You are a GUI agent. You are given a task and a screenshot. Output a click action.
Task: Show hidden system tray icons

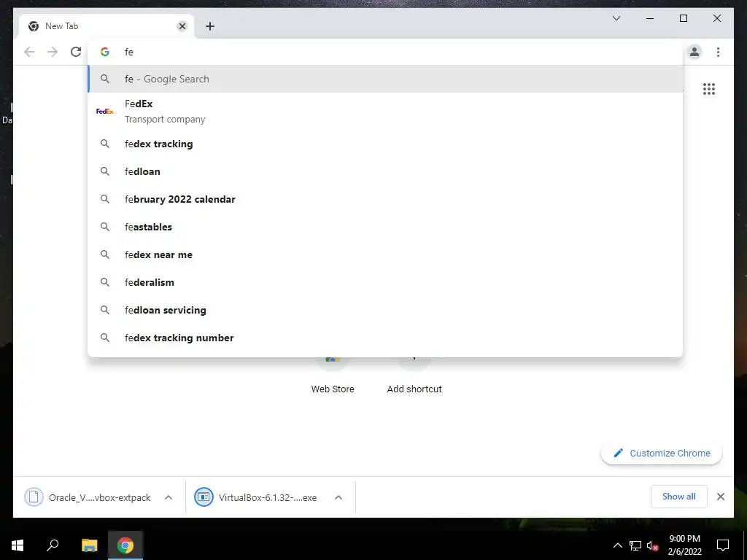[x=617, y=545]
